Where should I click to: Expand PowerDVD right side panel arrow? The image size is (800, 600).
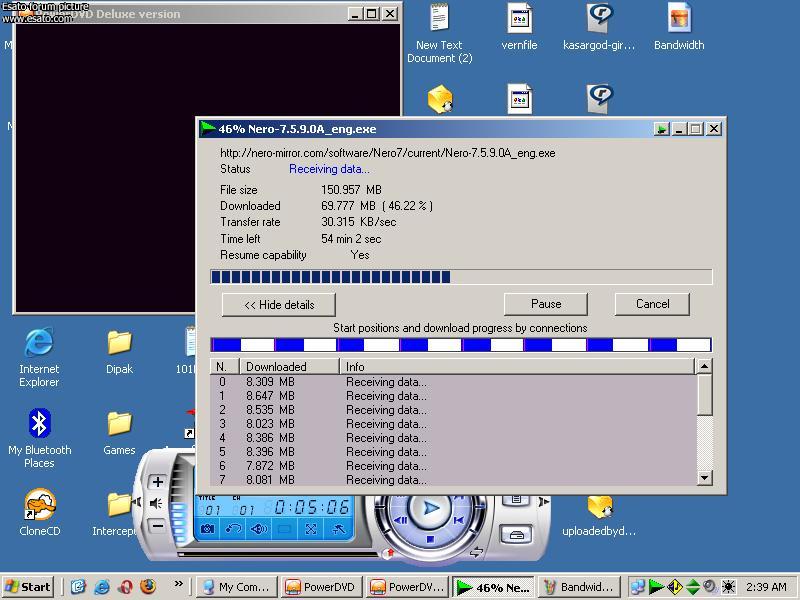[x=544, y=502]
